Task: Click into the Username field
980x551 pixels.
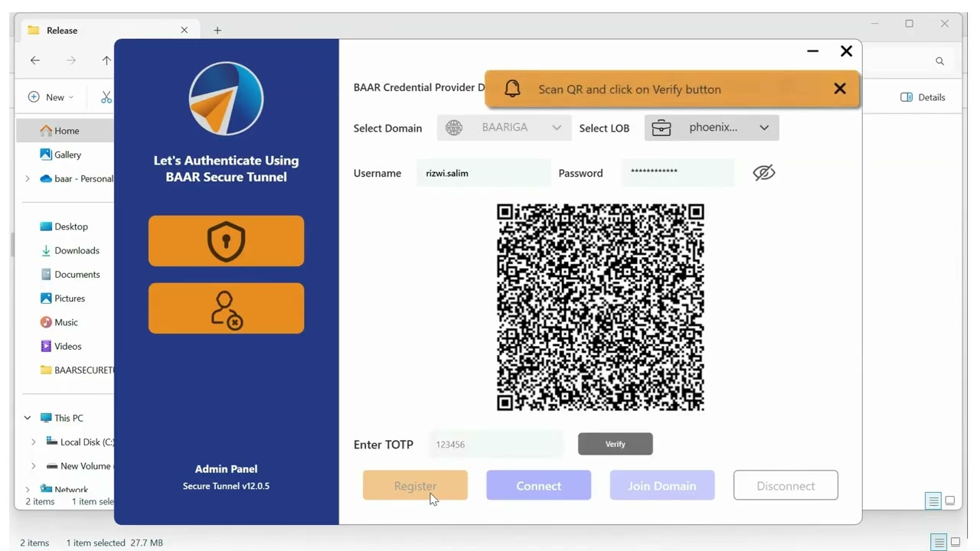Action: 483,173
